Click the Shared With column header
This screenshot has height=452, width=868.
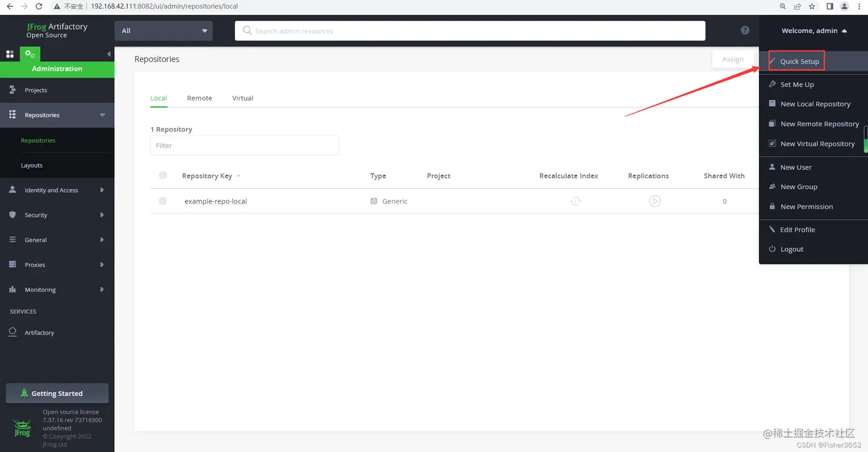coord(724,176)
